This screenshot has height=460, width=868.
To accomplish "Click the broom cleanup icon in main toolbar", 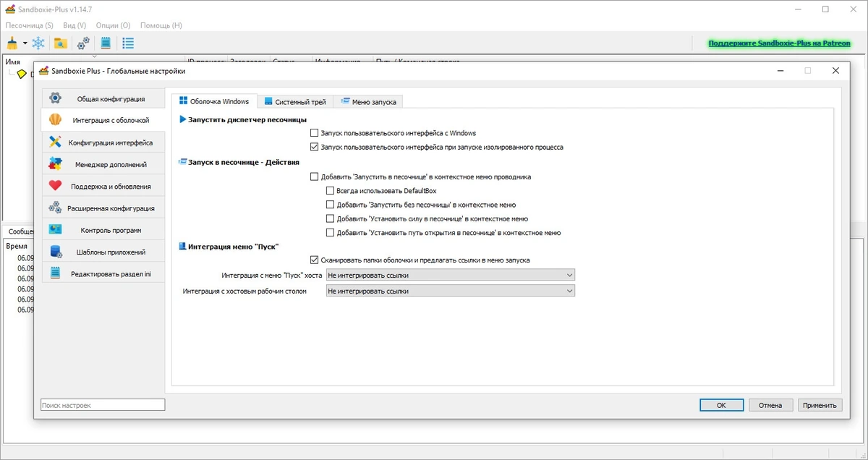I will pyautogui.click(x=12, y=43).
